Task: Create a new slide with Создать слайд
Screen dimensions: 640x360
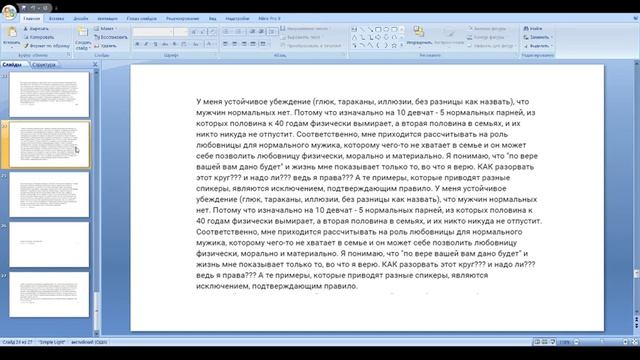Action: [x=83, y=38]
